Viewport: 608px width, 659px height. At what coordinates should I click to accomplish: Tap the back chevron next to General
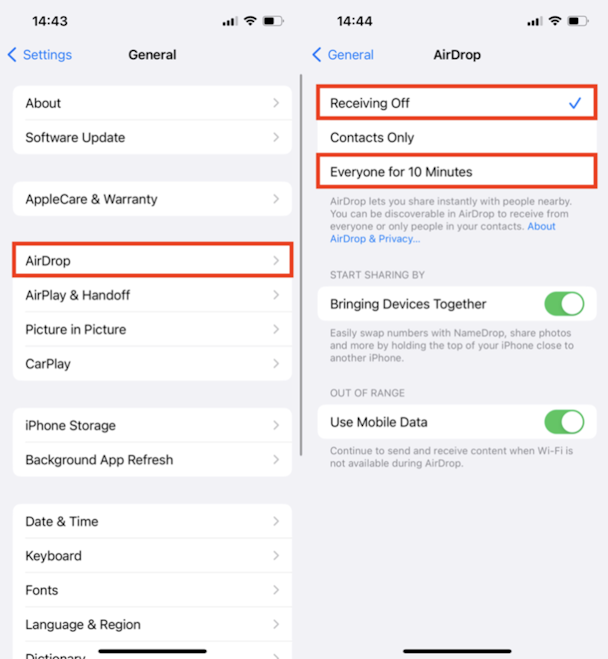(x=317, y=55)
